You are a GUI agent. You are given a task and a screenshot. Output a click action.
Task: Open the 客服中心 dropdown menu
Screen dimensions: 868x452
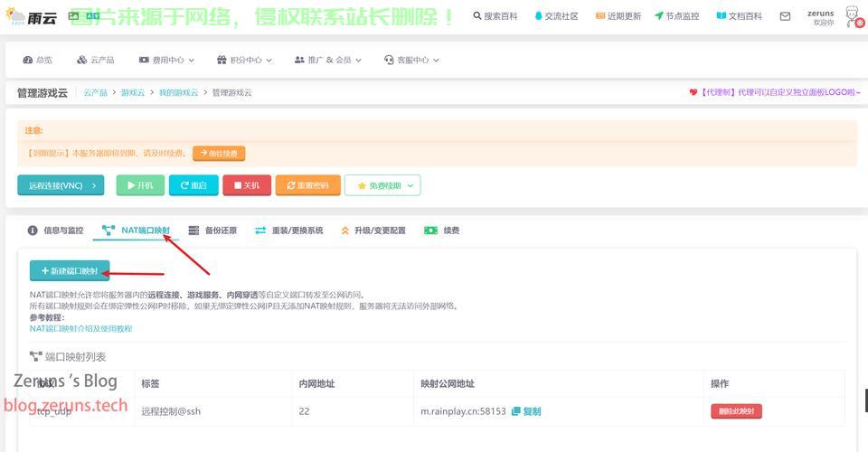click(x=411, y=60)
